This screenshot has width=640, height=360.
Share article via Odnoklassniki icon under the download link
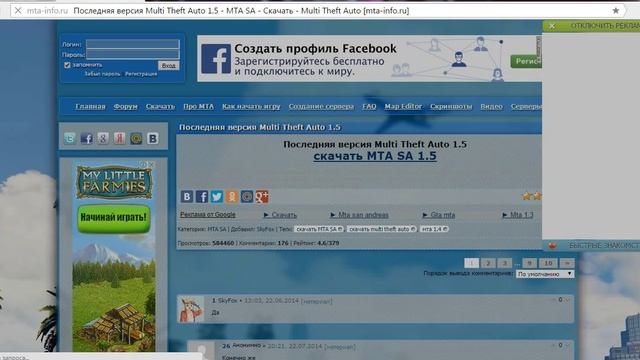(x=232, y=197)
